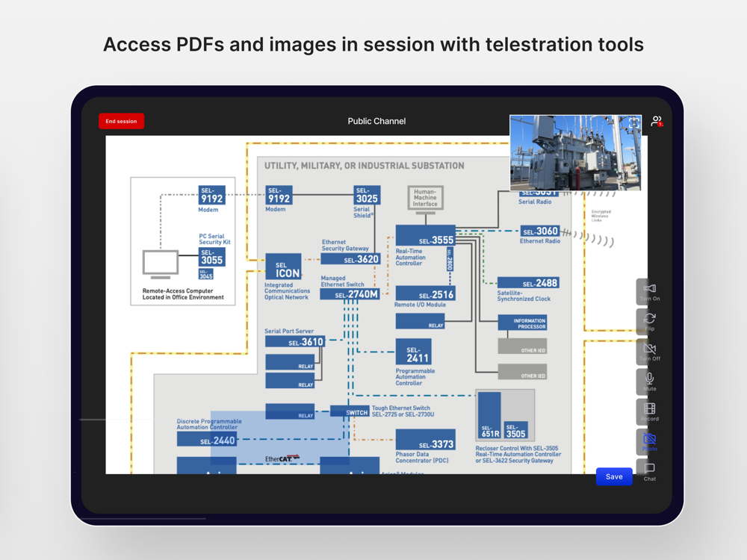Toggle the Photo capture option
The height and width of the screenshot is (560, 747).
[x=649, y=441]
